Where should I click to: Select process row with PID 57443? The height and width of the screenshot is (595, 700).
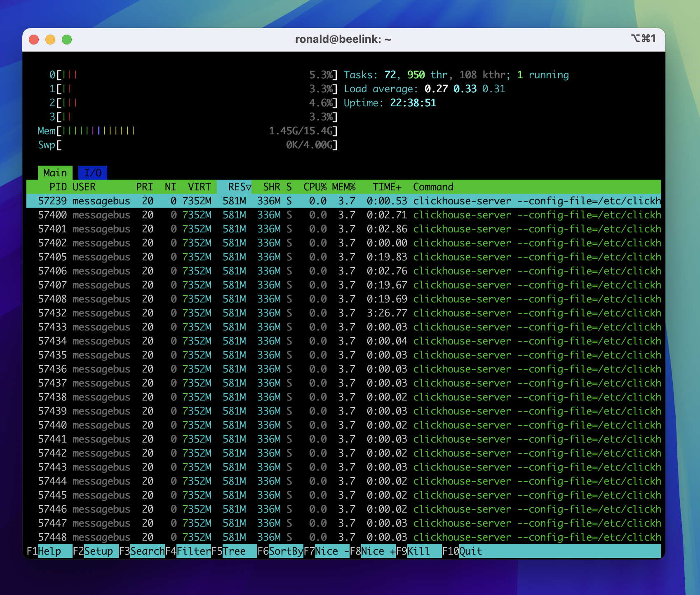(344, 467)
